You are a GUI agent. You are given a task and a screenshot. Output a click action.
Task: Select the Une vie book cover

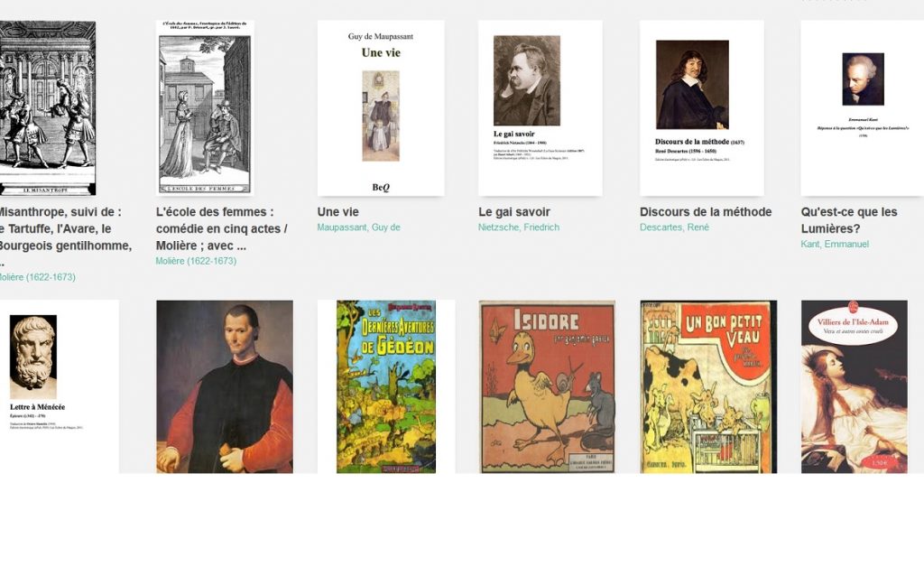tap(381, 108)
